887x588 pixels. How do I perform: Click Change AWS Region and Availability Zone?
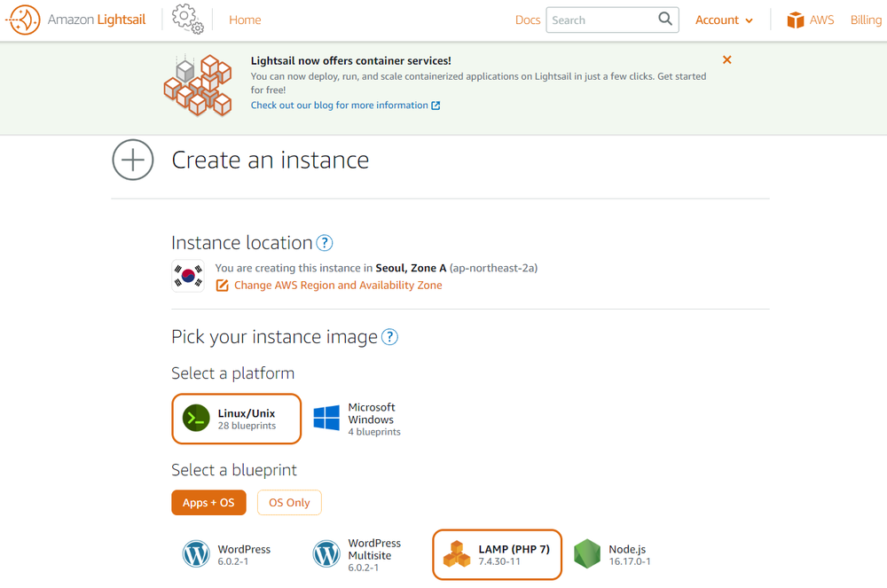point(337,285)
